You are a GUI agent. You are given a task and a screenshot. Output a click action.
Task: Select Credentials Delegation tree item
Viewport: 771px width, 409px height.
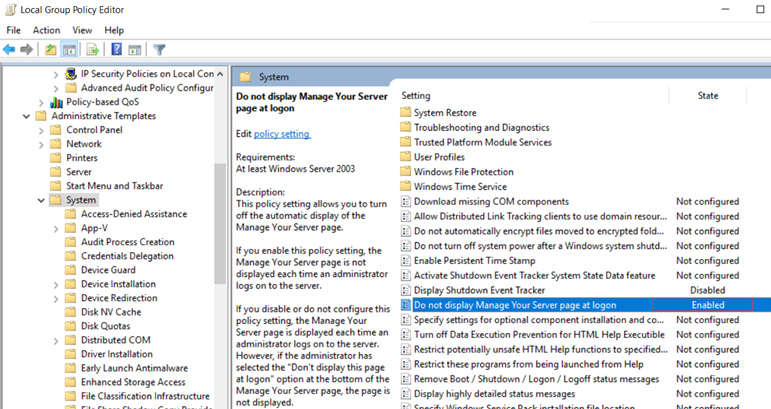pyautogui.click(x=127, y=256)
